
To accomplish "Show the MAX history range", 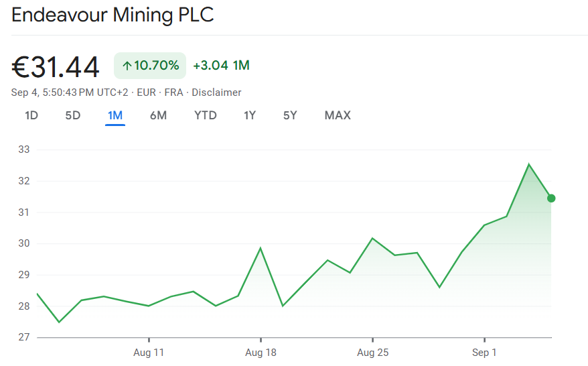I will click(338, 115).
